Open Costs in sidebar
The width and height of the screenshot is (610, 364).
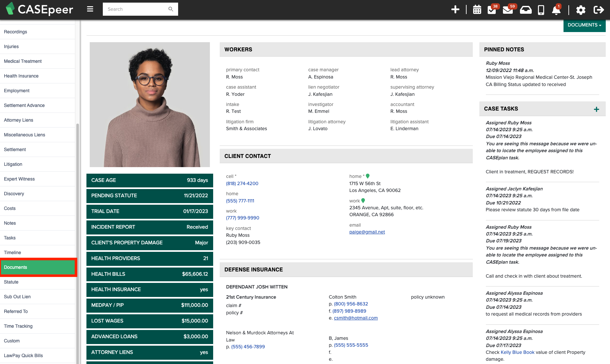coord(38,208)
